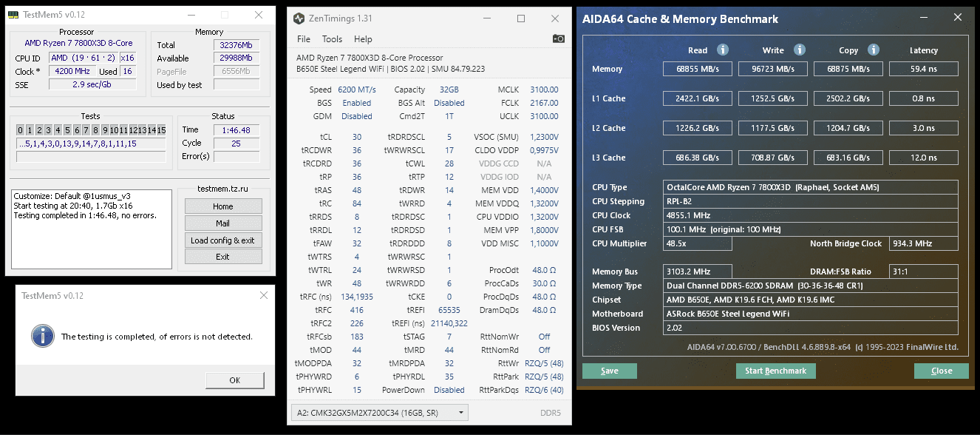Screen dimensions: 980x435
Task: Click Load config & exit button
Action: point(223,240)
